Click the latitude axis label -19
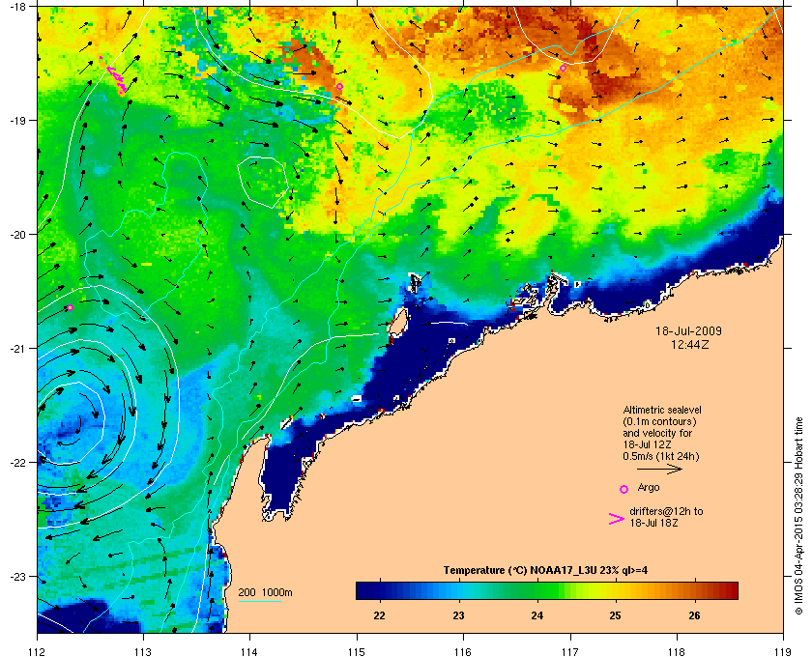Image resolution: width=812 pixels, height=657 pixels. pos(16,120)
